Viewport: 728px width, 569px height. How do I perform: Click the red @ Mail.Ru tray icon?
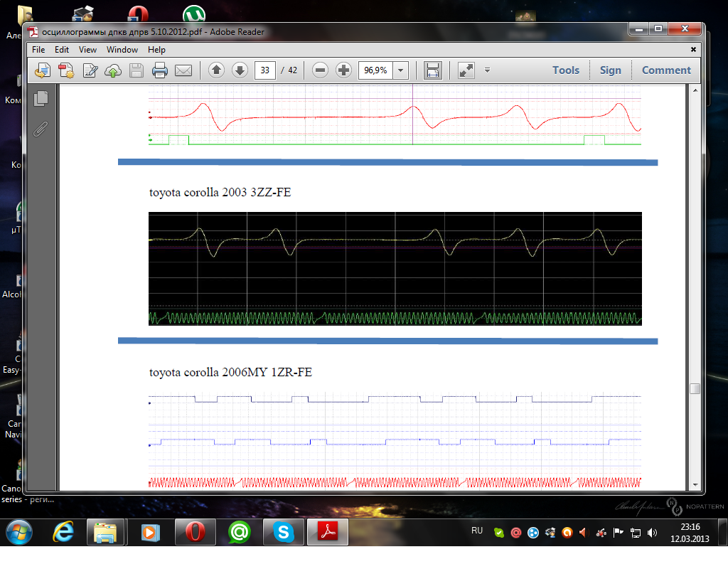[516, 533]
